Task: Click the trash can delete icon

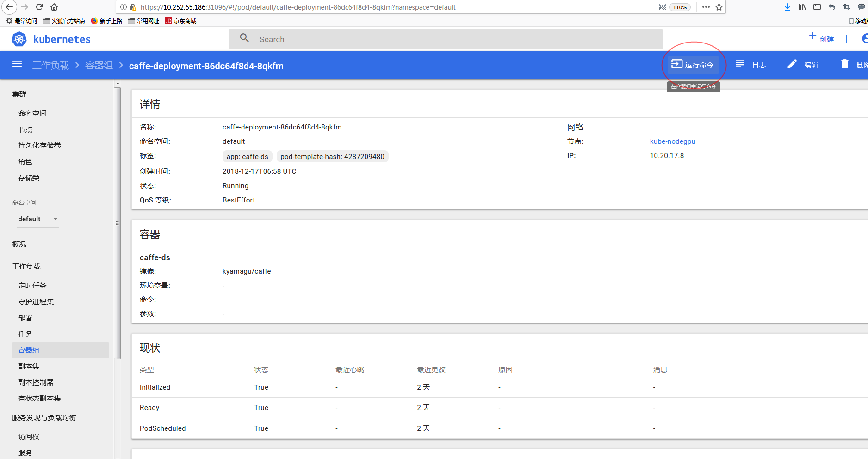Action: click(845, 64)
